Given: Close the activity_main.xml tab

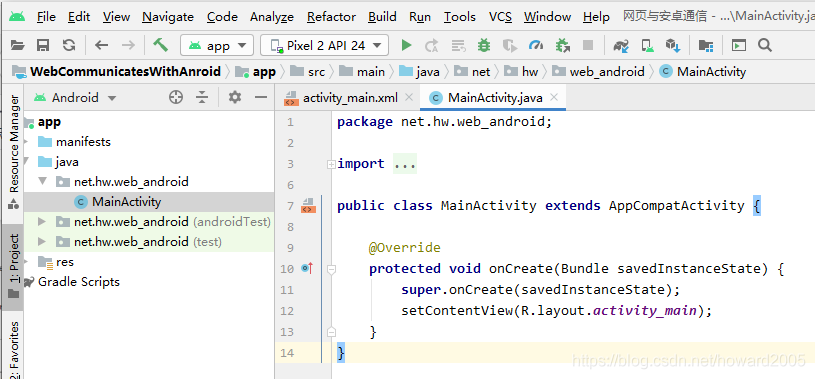Looking at the screenshot, I should click(x=409, y=97).
